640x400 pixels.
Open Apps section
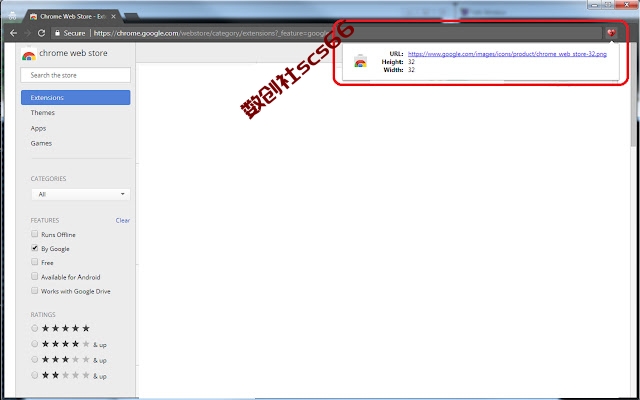coord(38,128)
